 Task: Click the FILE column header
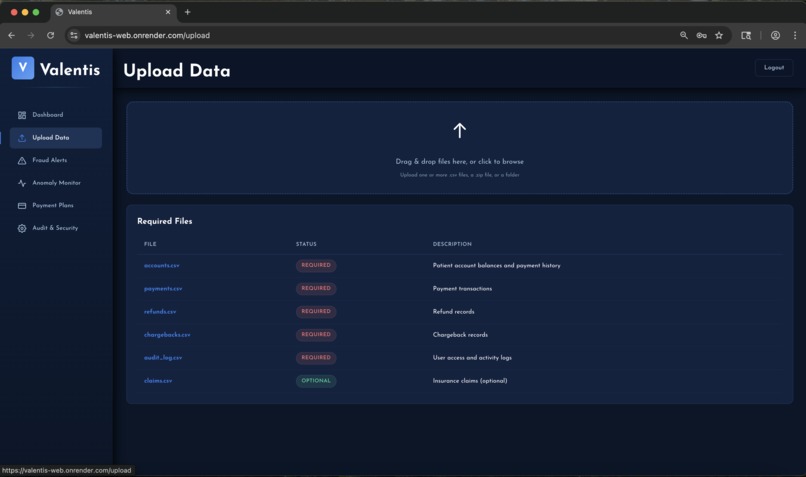click(x=150, y=244)
